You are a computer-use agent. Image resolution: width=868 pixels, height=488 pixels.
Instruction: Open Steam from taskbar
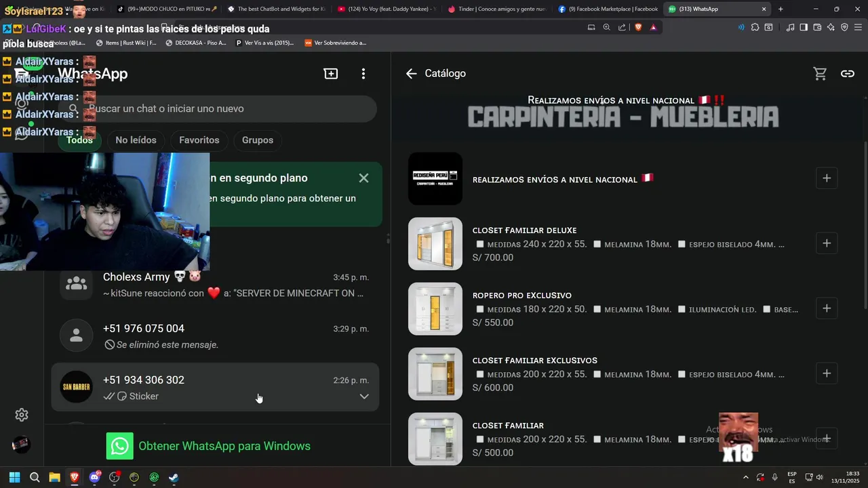[x=174, y=477]
